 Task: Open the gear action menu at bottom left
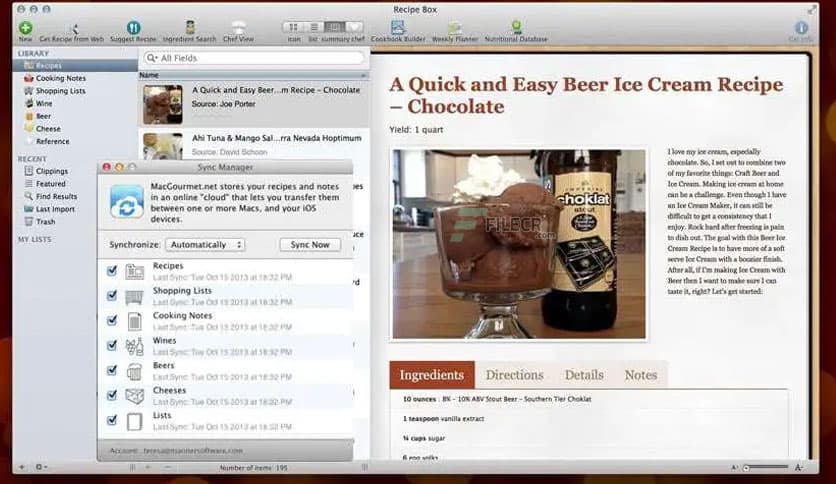click(41, 467)
